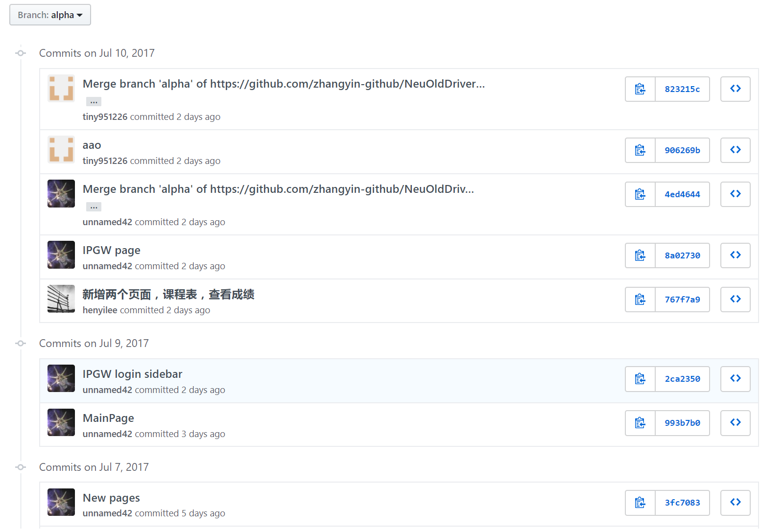
Task: Browse repository at commit 8a02730
Action: [x=736, y=255]
